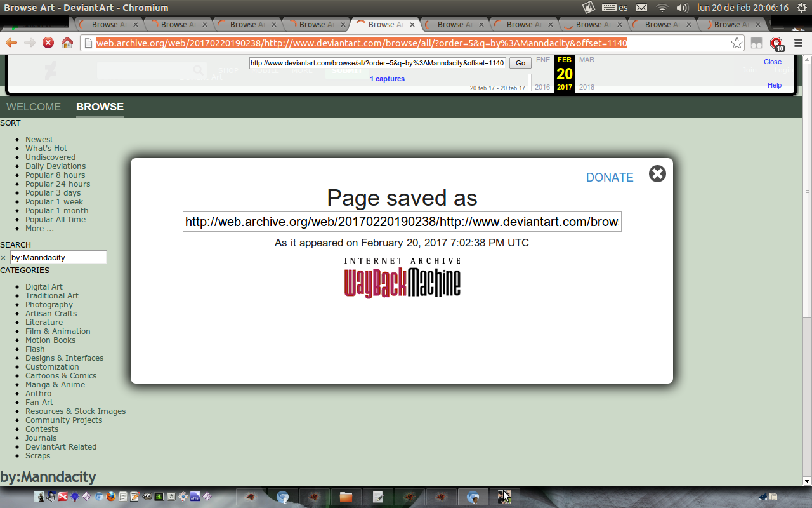
Task: Select MAR month in Wayback timeline
Action: coord(587,60)
